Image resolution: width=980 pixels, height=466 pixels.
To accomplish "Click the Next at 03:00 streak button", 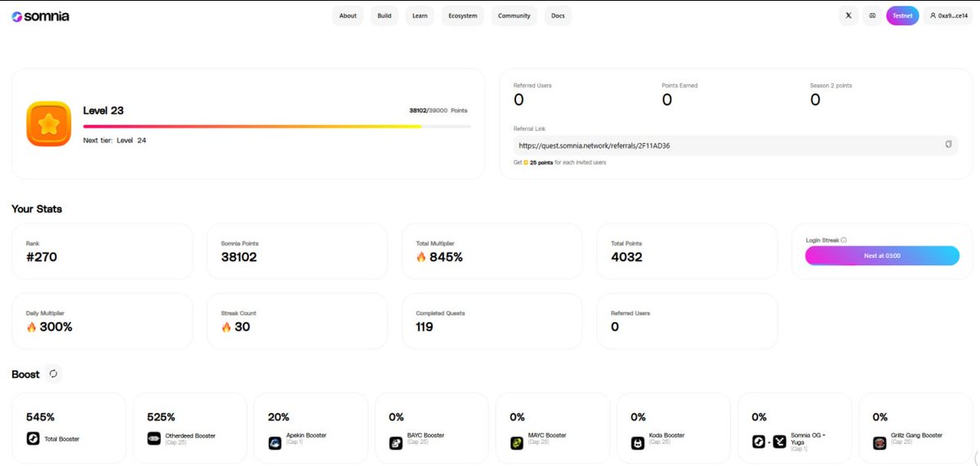I will [x=882, y=255].
